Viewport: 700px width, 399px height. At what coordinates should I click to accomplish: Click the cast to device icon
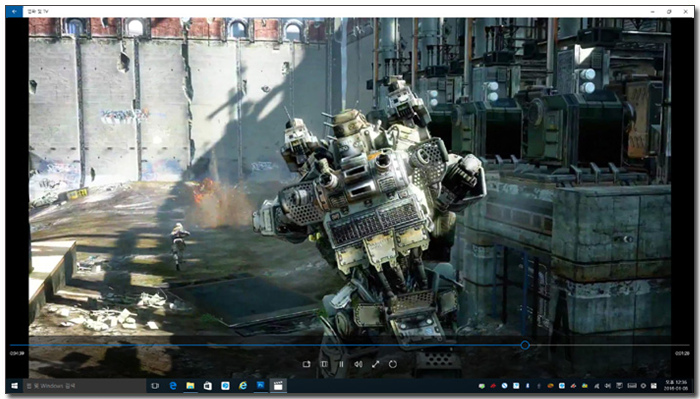click(x=306, y=364)
